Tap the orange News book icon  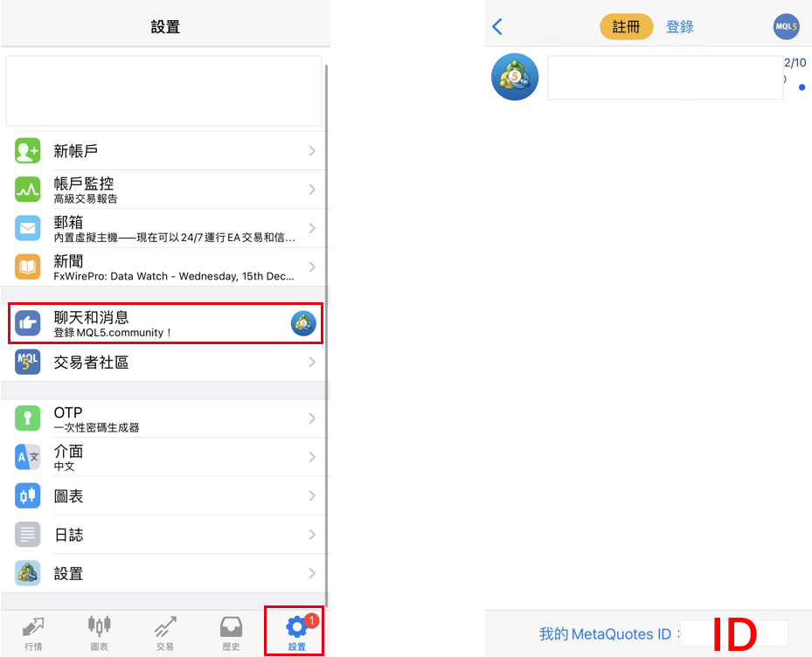click(27, 266)
